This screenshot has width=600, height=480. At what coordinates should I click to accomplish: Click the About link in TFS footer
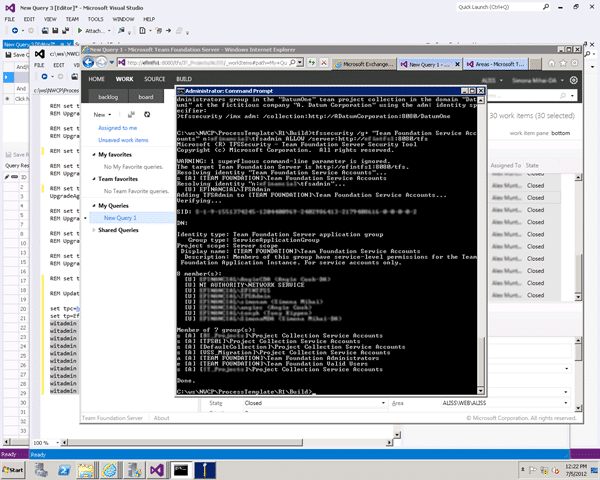tap(161, 418)
